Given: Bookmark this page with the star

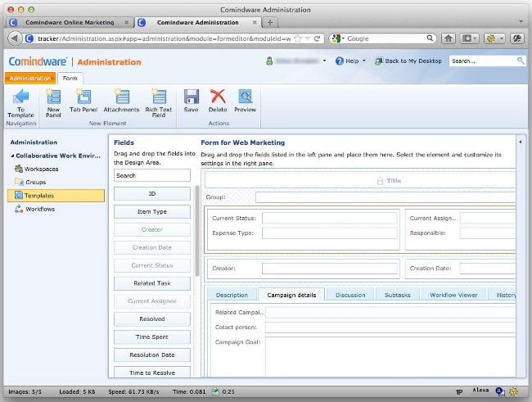Looking at the screenshot, I should coord(298,38).
